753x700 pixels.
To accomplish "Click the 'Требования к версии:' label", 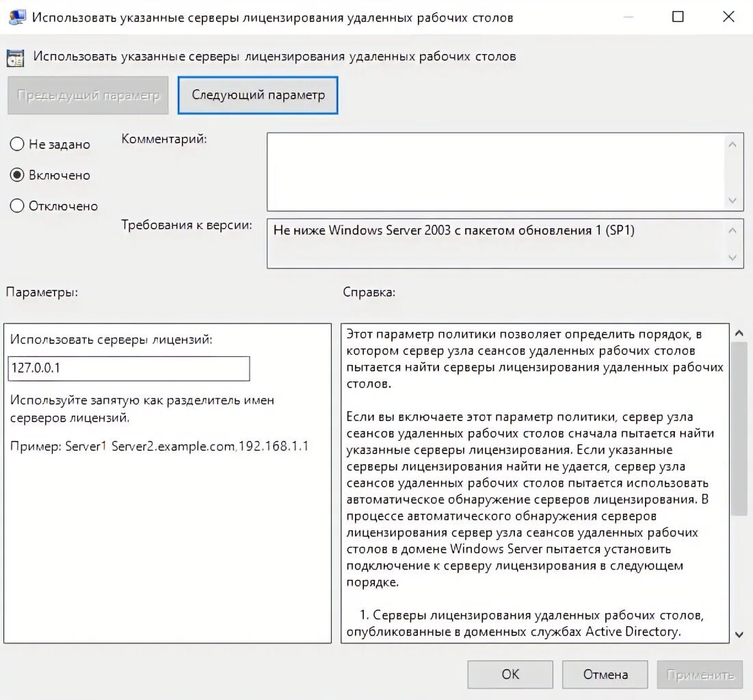I will tap(186, 225).
